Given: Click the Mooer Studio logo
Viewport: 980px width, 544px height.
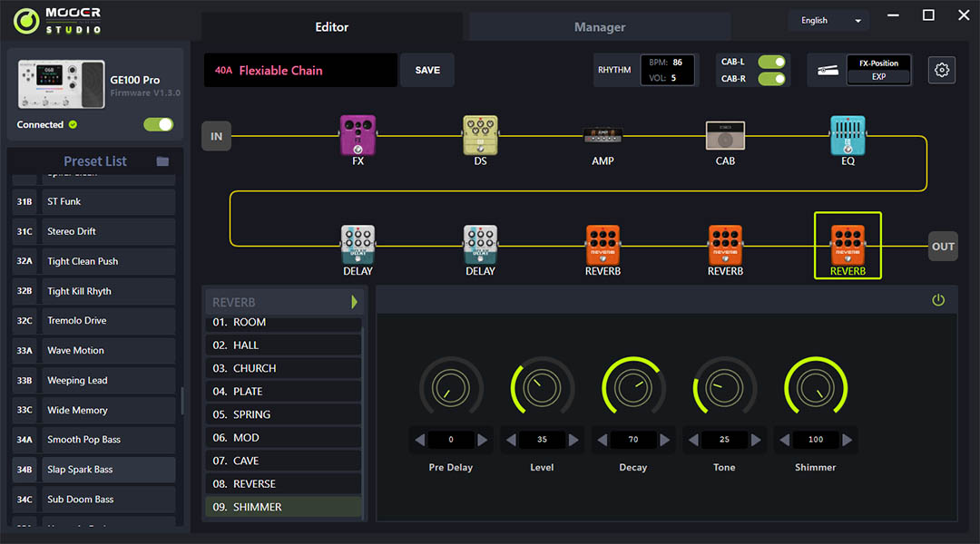Looking at the screenshot, I should tap(57, 21).
